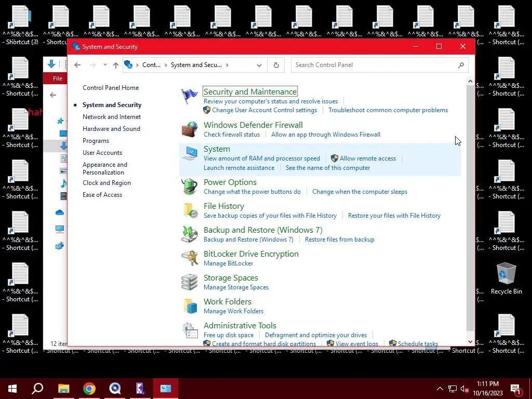
Task: Click the Control Panel icon in the address bar
Action: pyautogui.click(x=128, y=64)
